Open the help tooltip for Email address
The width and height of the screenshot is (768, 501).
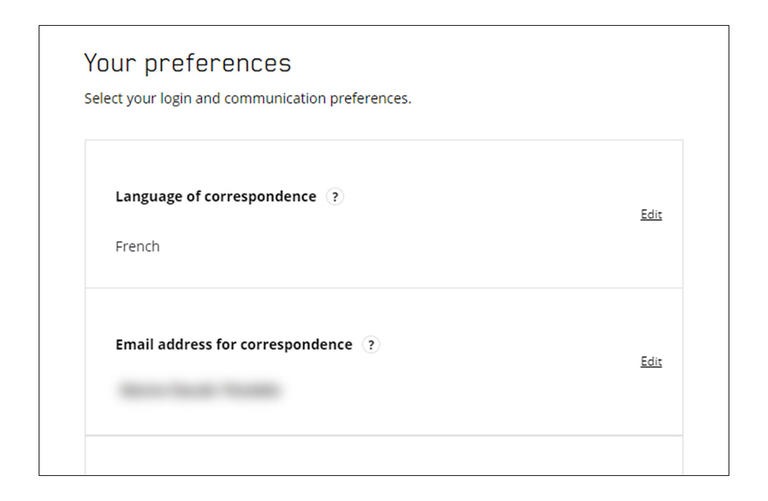(x=371, y=345)
